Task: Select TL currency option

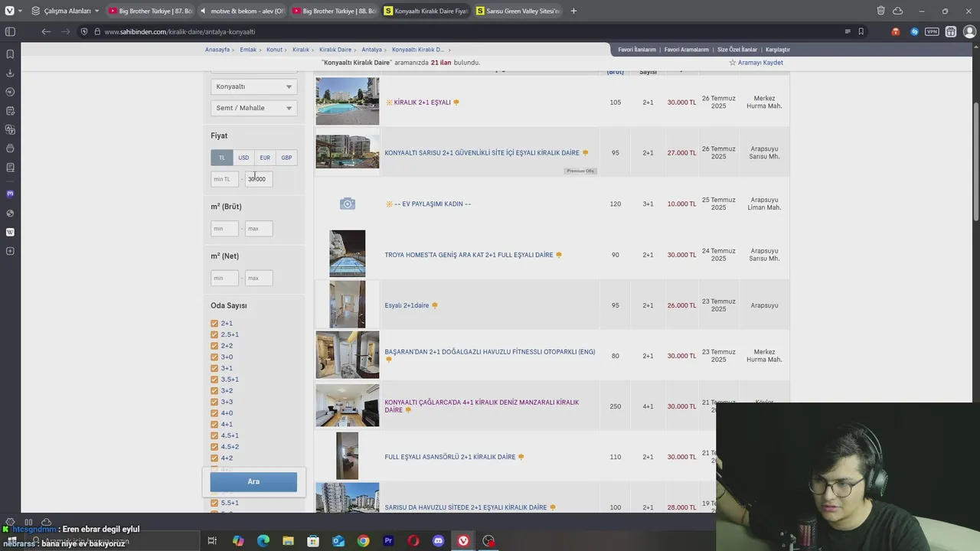Action: point(222,158)
